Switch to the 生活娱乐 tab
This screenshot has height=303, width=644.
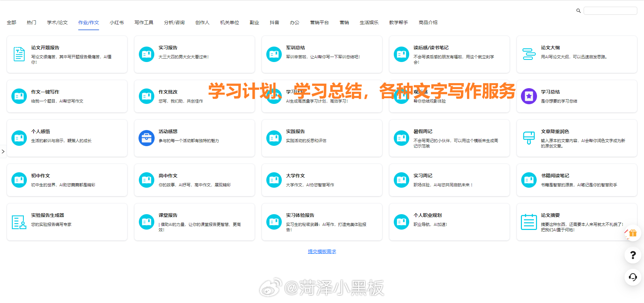coord(369,22)
